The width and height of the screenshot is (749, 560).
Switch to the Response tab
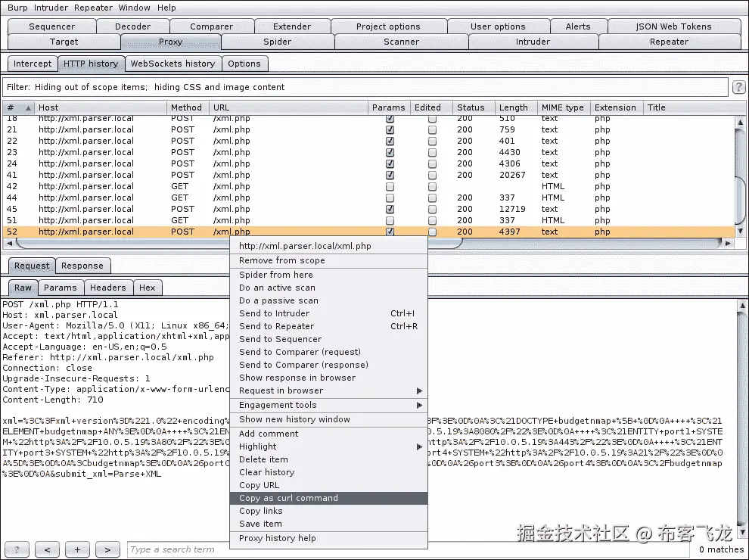[82, 266]
